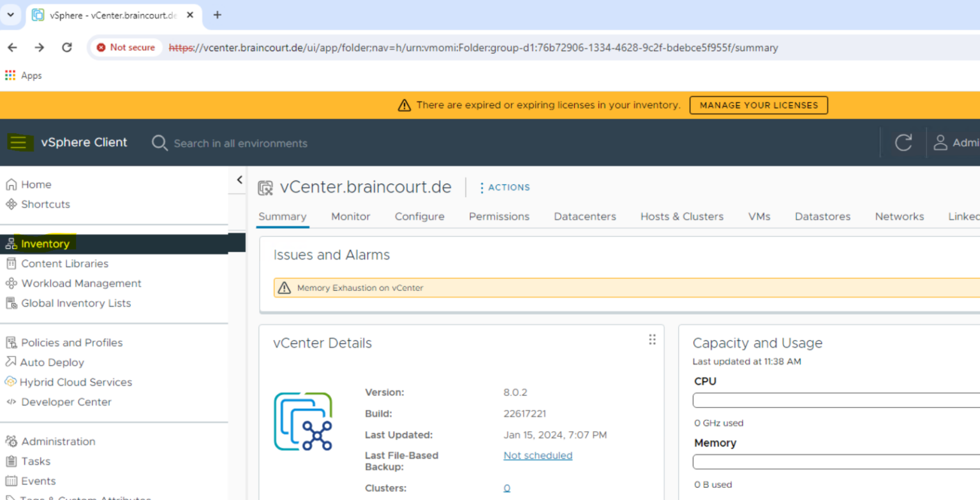
Task: Select Policies and Profiles
Action: click(72, 342)
